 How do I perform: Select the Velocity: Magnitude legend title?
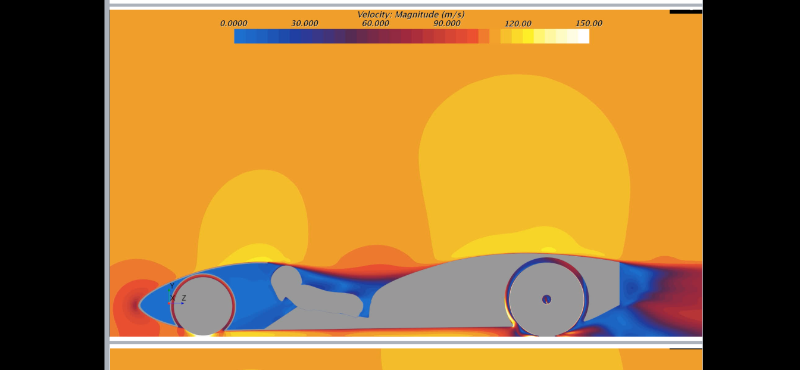pyautogui.click(x=411, y=14)
